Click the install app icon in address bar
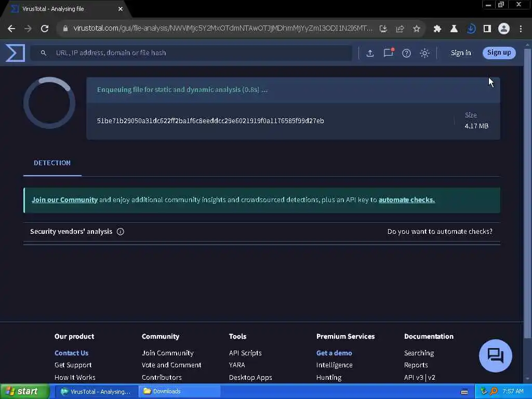Viewport: 532px width, 399px height. [x=383, y=29]
